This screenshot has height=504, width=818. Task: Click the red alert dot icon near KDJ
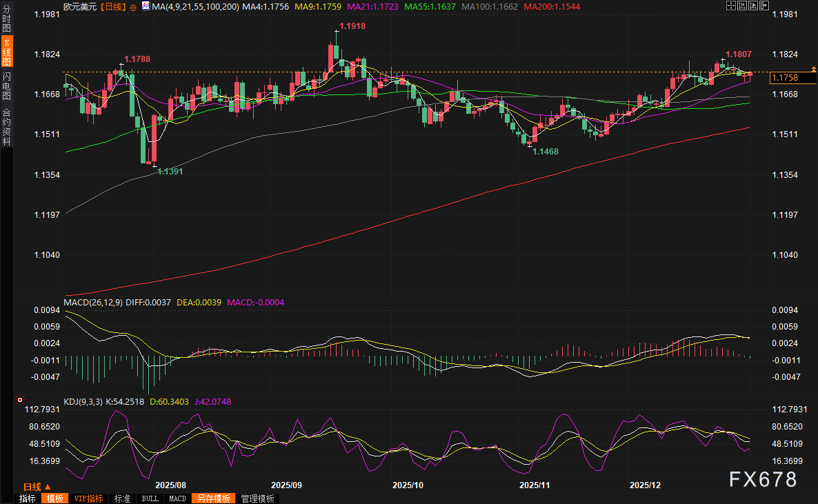(19, 400)
